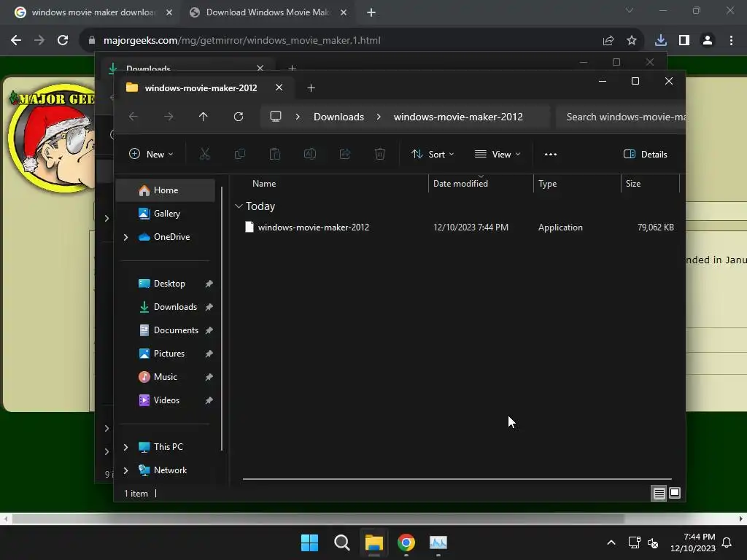Click Downloads in the breadcrumb path

coord(338,117)
